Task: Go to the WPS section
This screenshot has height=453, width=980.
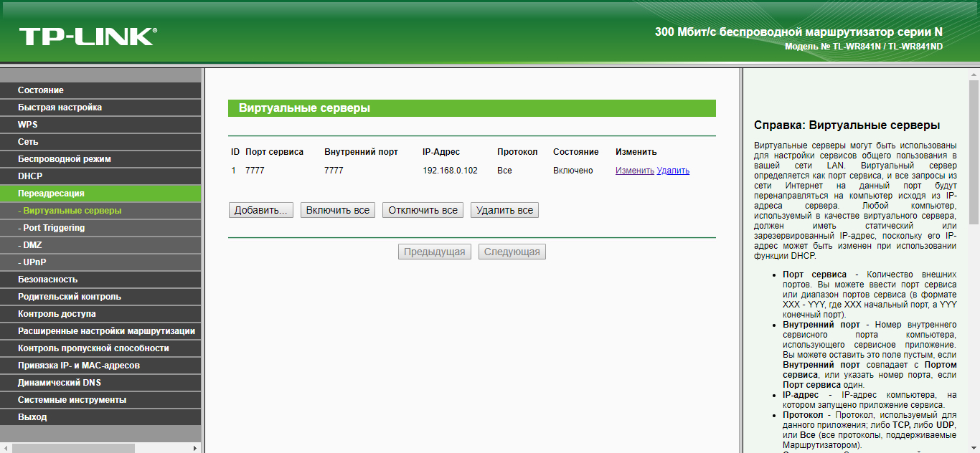Action: coord(100,125)
